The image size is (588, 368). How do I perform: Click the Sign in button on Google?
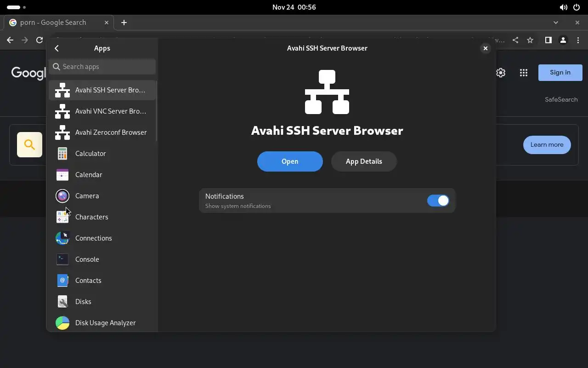pyautogui.click(x=560, y=73)
